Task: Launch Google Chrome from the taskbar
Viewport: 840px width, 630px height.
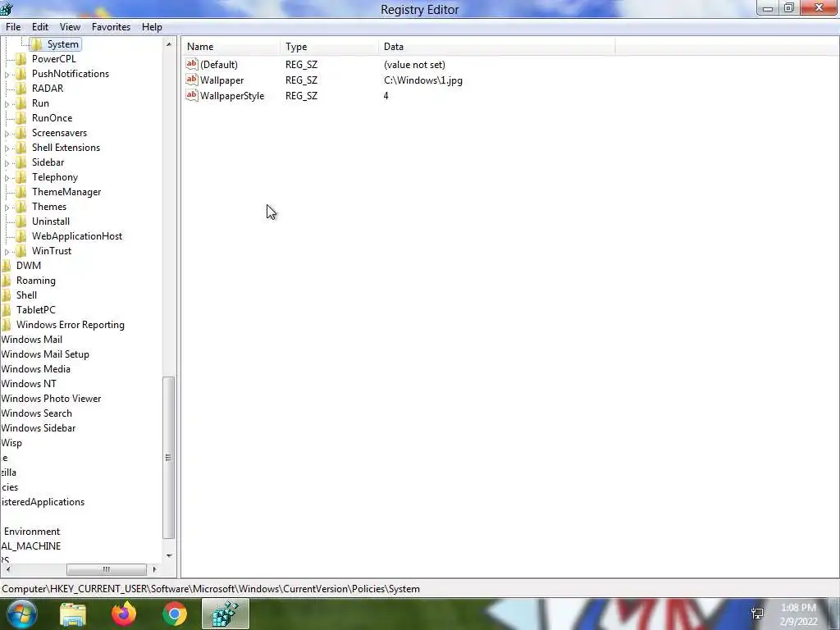Action: point(175,614)
